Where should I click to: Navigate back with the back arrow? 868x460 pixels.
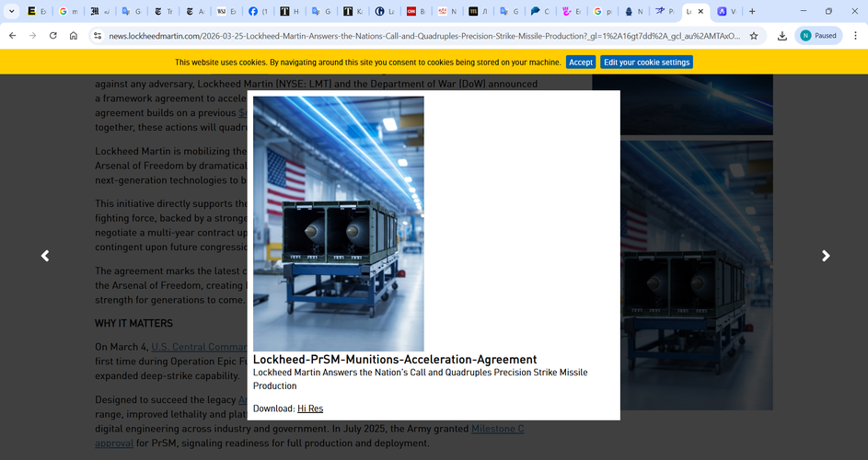(x=12, y=36)
